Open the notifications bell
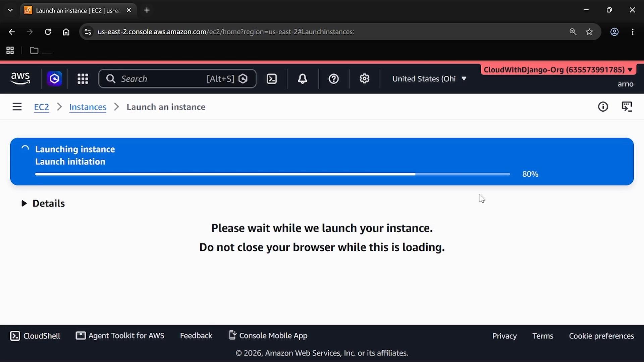The width and height of the screenshot is (644, 362). click(303, 79)
